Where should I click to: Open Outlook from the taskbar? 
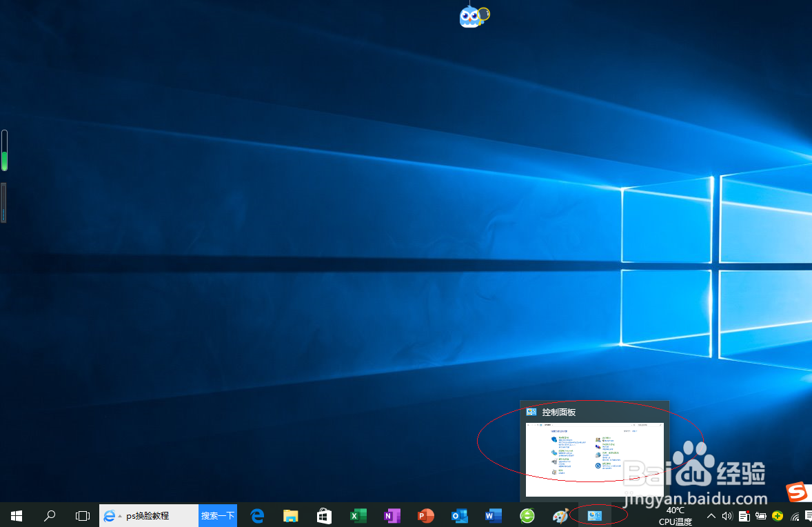tap(459, 515)
